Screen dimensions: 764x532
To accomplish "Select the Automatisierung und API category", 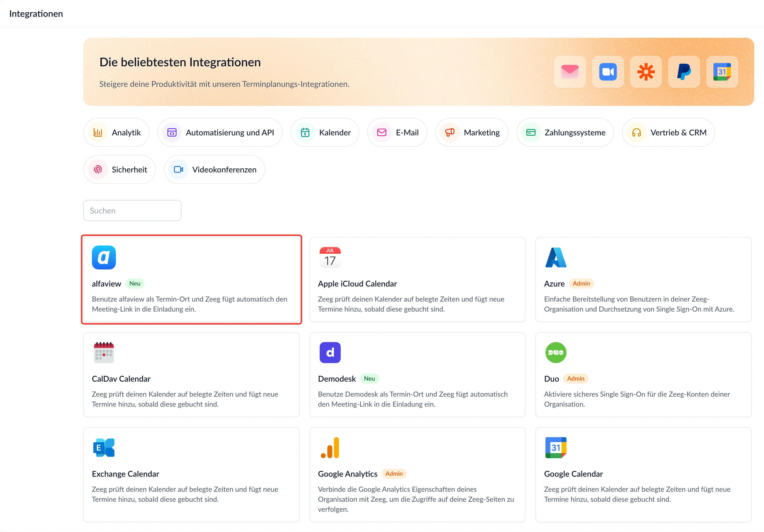I will tap(220, 132).
